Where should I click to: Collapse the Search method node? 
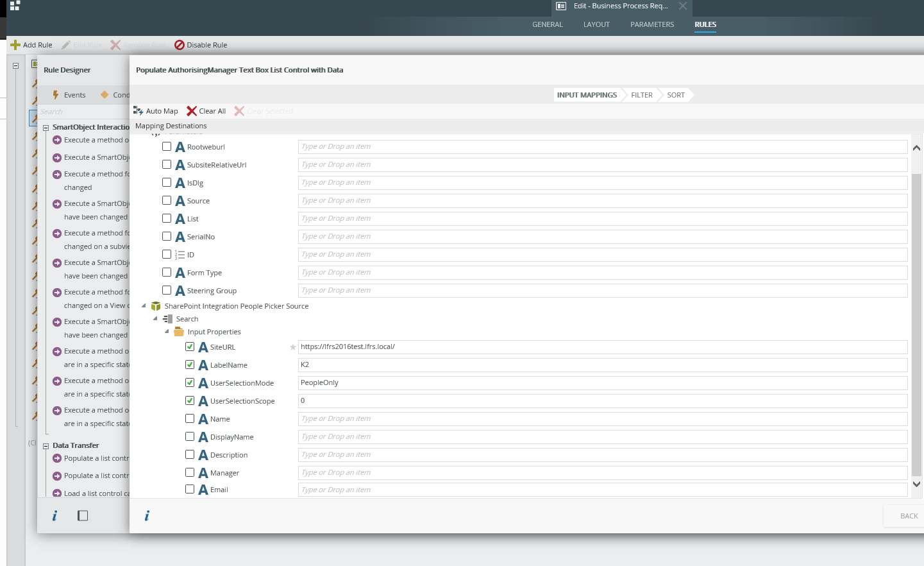tap(155, 318)
